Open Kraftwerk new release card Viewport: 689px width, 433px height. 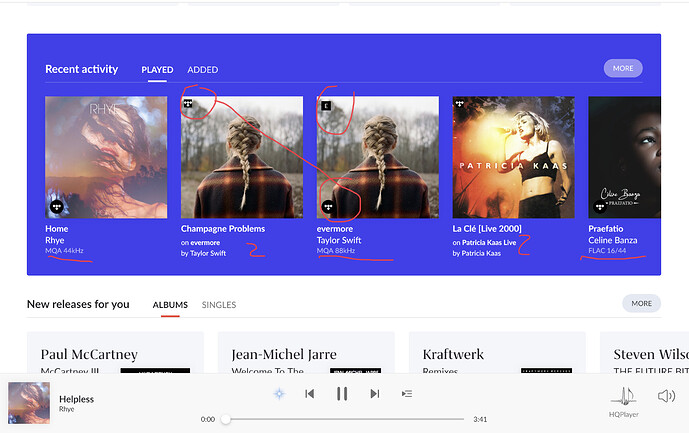click(x=497, y=353)
